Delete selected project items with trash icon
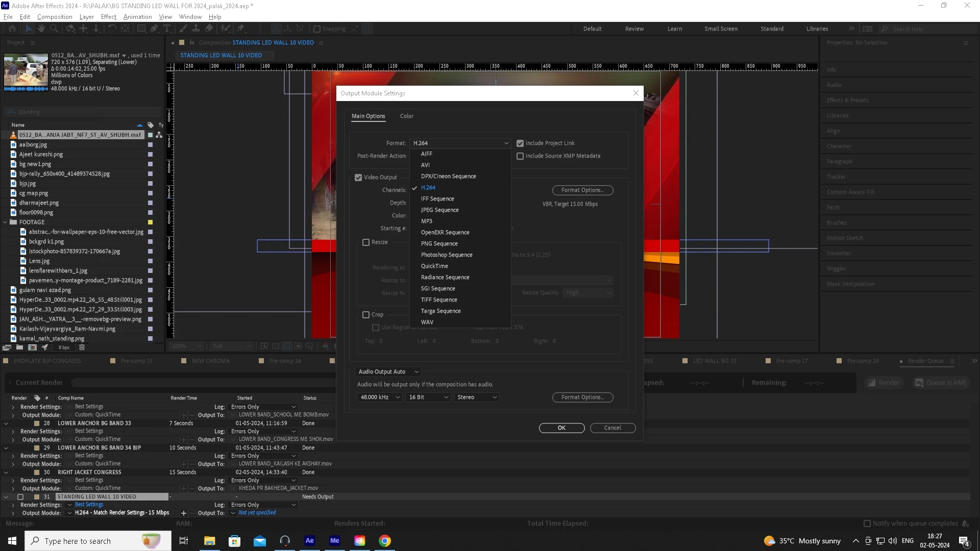The height and width of the screenshot is (551, 980). [82, 347]
